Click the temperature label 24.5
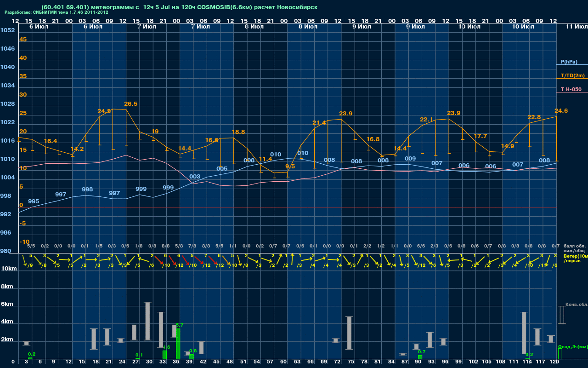The width and height of the screenshot is (588, 368). click(x=104, y=111)
